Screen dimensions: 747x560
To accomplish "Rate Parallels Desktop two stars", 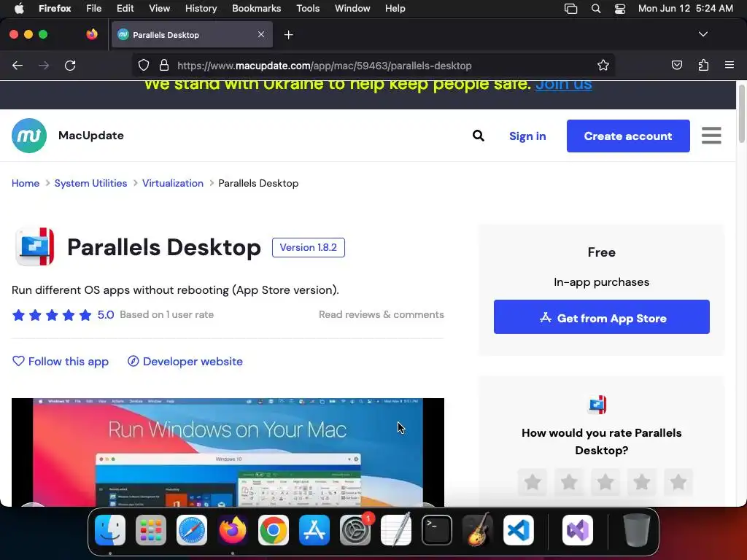I will 569,482.
